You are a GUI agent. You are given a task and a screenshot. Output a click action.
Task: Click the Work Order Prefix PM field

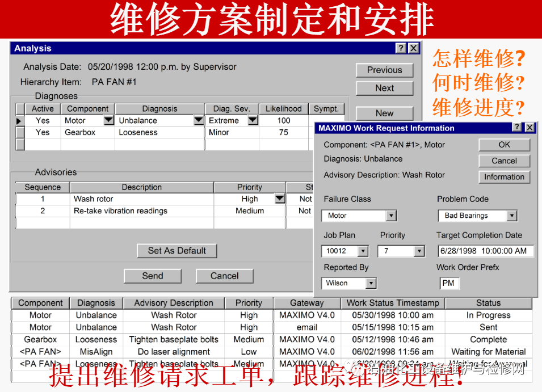[449, 283]
